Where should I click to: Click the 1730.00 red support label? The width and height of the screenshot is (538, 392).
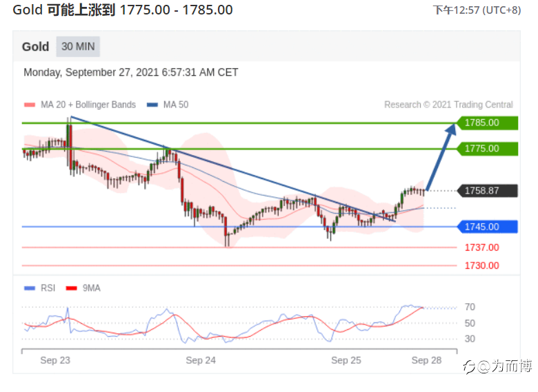[x=481, y=265]
